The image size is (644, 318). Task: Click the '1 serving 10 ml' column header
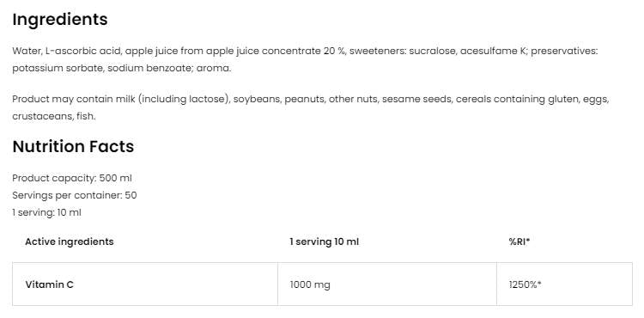tap(324, 242)
